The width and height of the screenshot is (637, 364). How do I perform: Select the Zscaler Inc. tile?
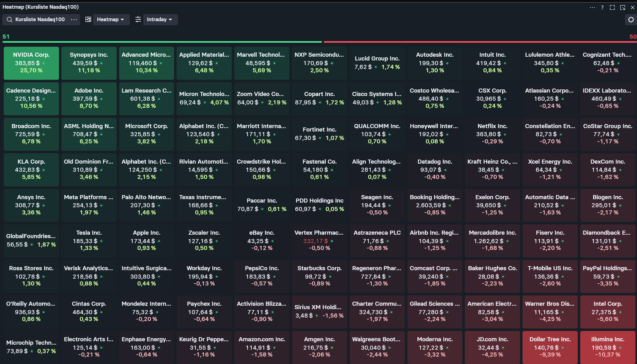tap(204, 241)
